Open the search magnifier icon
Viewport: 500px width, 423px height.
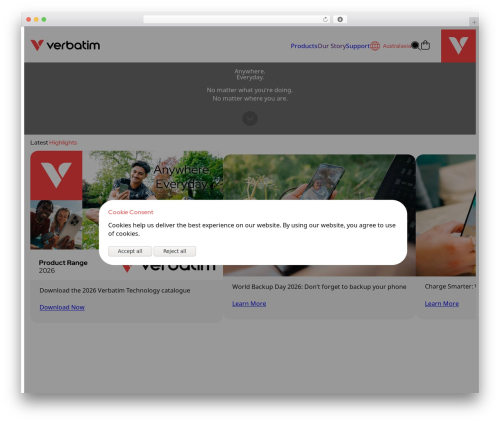pos(415,46)
